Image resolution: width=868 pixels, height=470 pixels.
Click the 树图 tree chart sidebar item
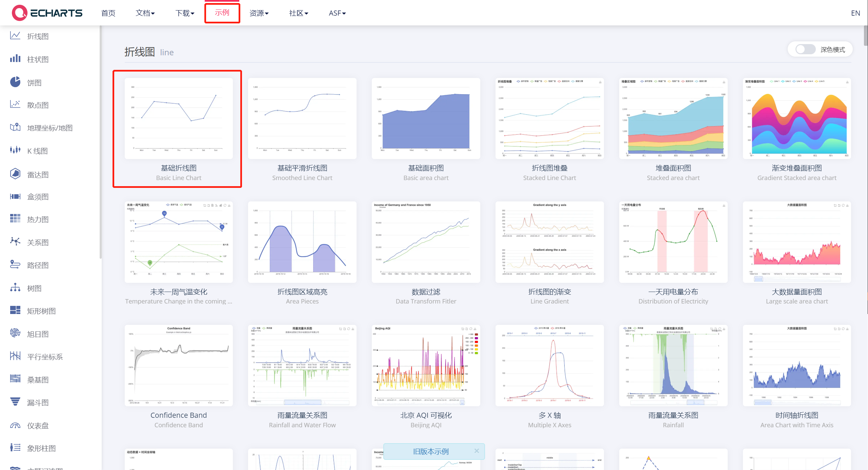tap(15, 288)
